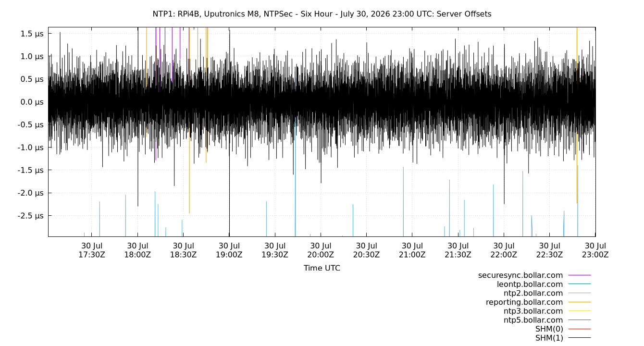This screenshot has height=346, width=644.
Task: Click the '30 Jul 18:00Z' time label
Action: [x=137, y=250]
